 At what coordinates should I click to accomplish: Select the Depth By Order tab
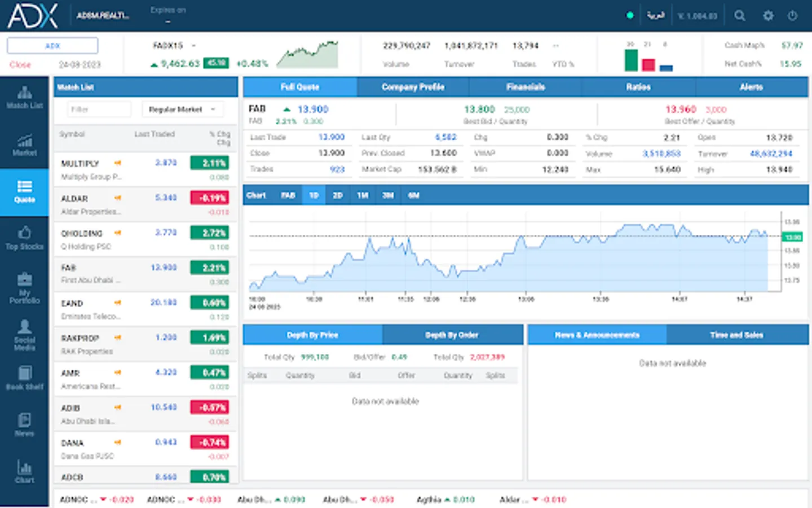452,335
